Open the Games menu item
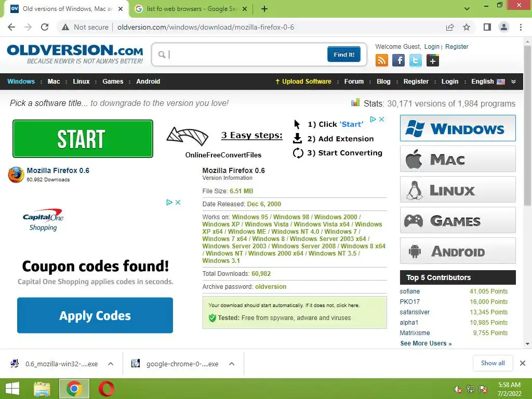The image size is (532, 399). 113,82
